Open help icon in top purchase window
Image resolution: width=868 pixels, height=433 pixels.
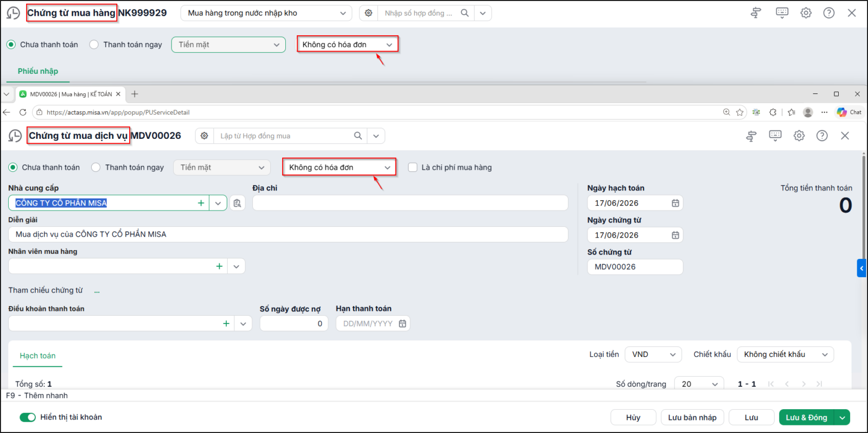[829, 13]
